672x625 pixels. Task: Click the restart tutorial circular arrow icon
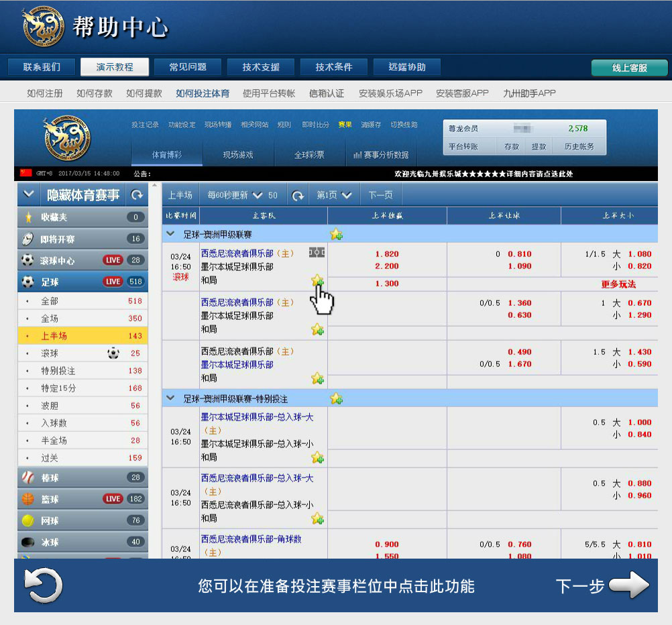pyautogui.click(x=44, y=585)
